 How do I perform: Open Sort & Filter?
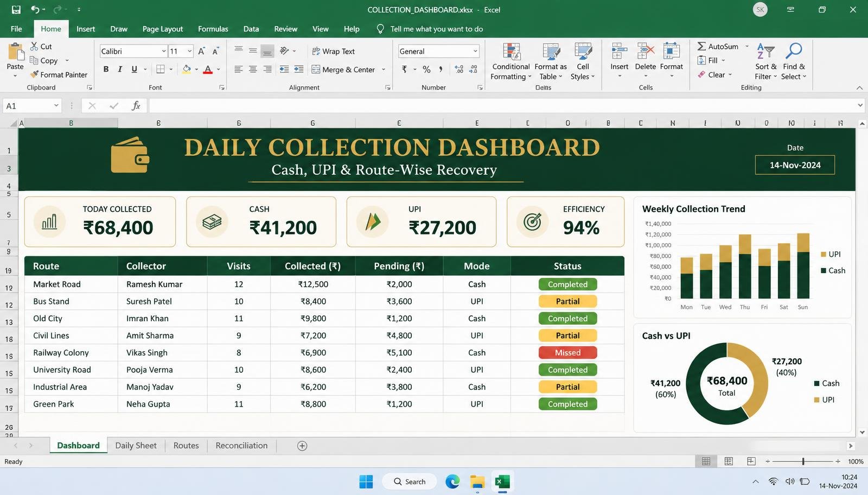[765, 61]
